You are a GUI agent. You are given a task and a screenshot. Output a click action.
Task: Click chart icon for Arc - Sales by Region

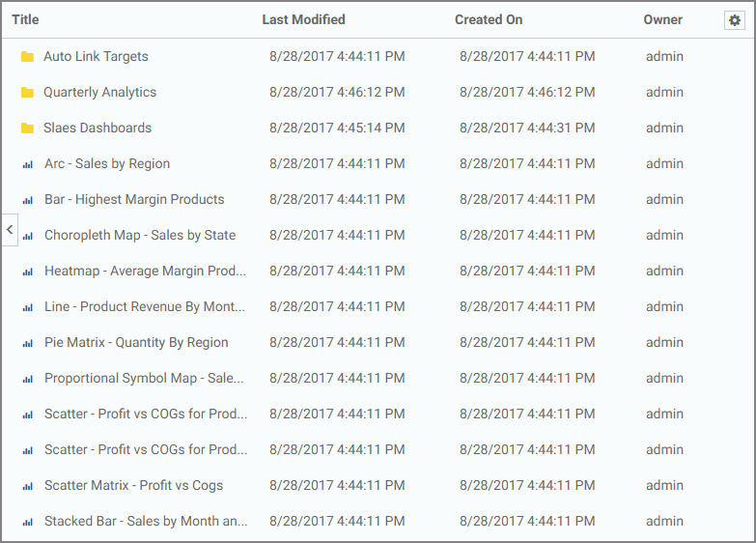click(28, 164)
